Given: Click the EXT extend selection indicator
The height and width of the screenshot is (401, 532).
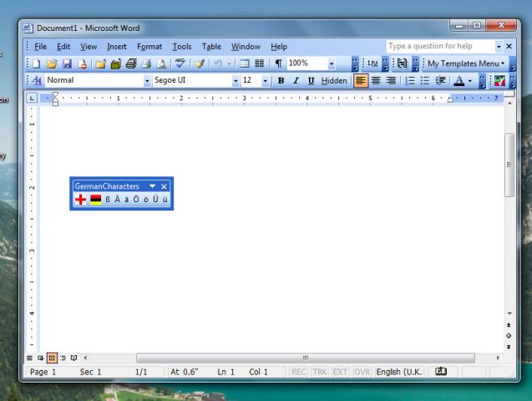Looking at the screenshot, I should (x=340, y=372).
